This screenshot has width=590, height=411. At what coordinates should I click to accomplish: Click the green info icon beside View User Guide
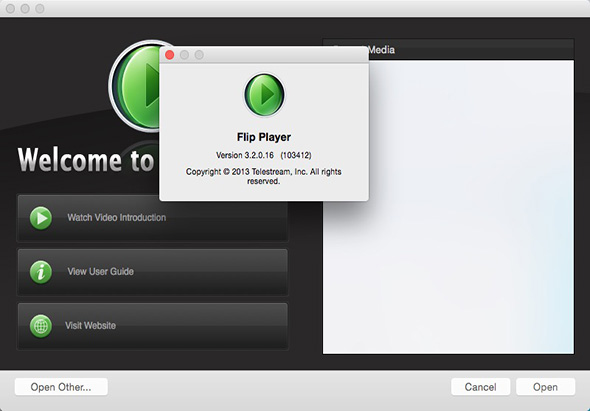(41, 272)
